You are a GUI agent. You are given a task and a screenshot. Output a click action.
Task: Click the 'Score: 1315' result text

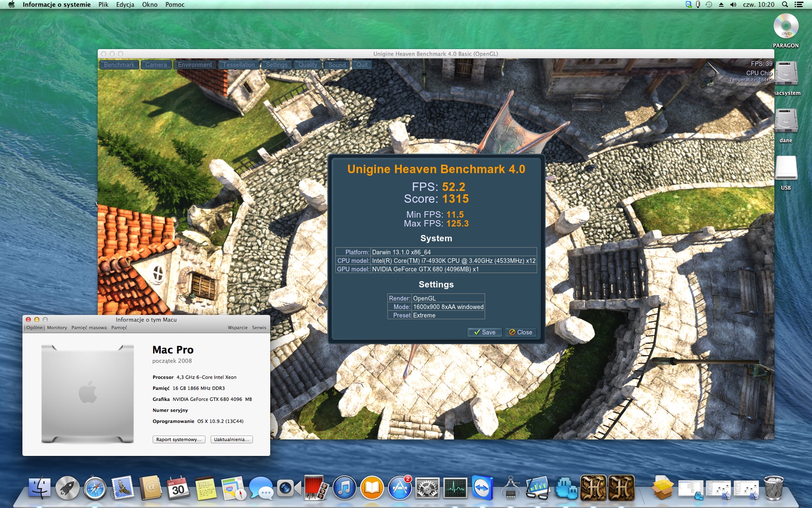click(436, 199)
